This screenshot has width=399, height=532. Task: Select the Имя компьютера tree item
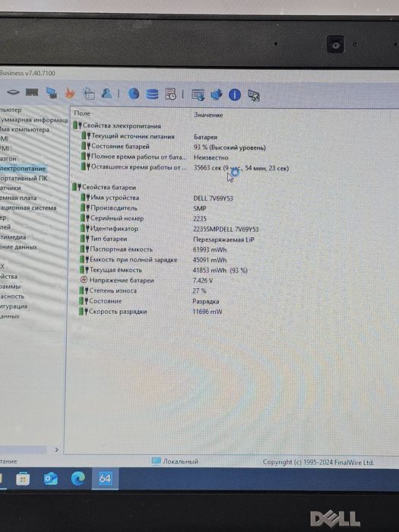coord(24,129)
